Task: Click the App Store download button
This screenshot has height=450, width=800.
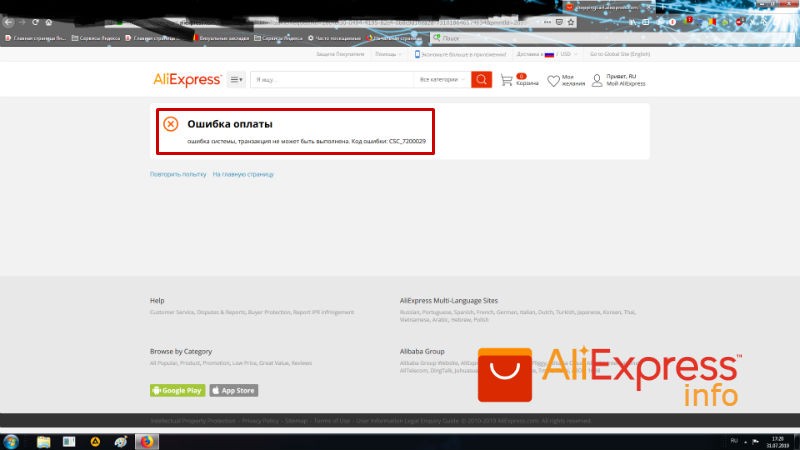Action: (234, 390)
